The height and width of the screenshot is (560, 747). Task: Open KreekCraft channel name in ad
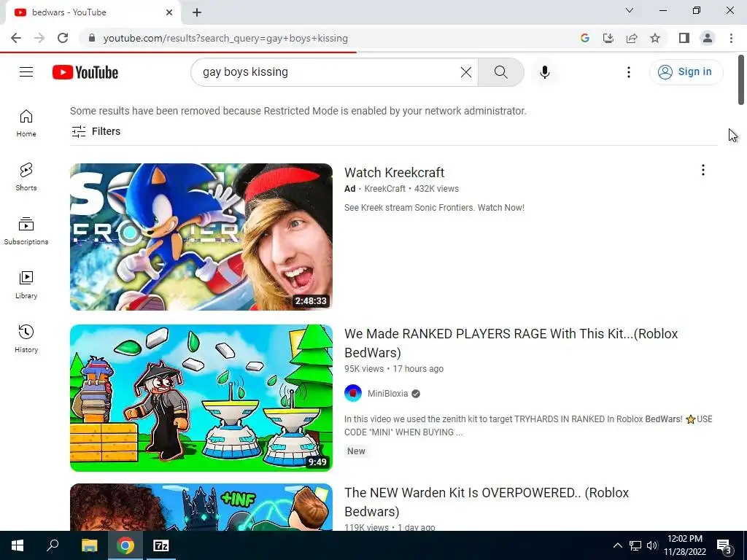click(x=385, y=189)
